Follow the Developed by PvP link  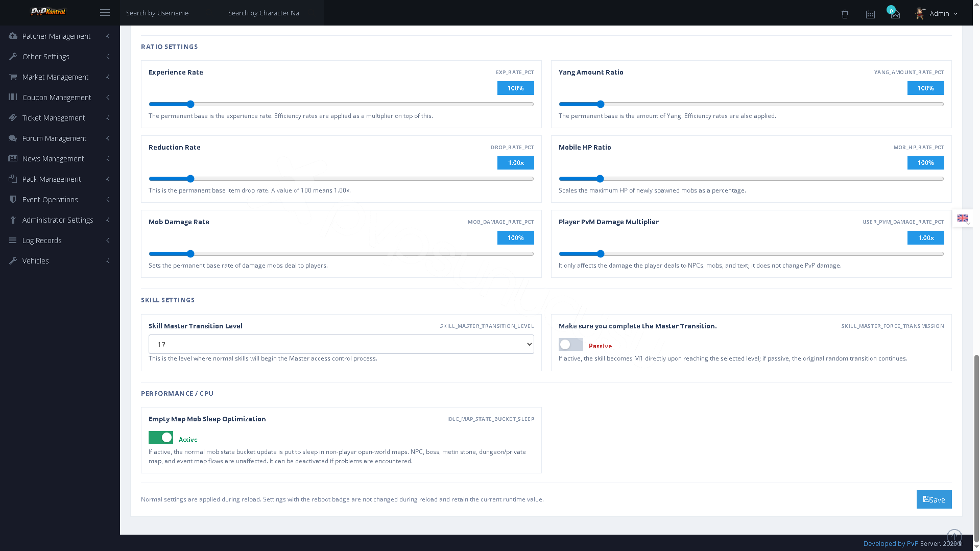[x=891, y=543]
